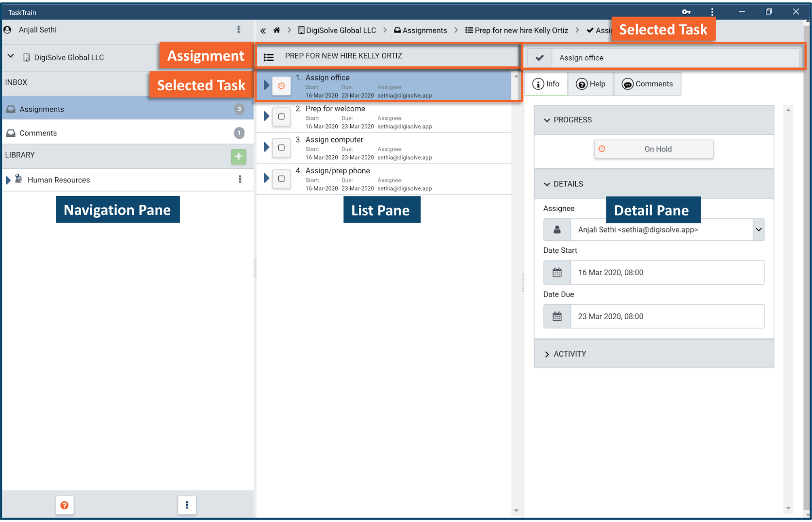Open Prep for new hire Kelly Ortiz breadcrumb
The width and height of the screenshot is (812, 522).
tap(517, 30)
